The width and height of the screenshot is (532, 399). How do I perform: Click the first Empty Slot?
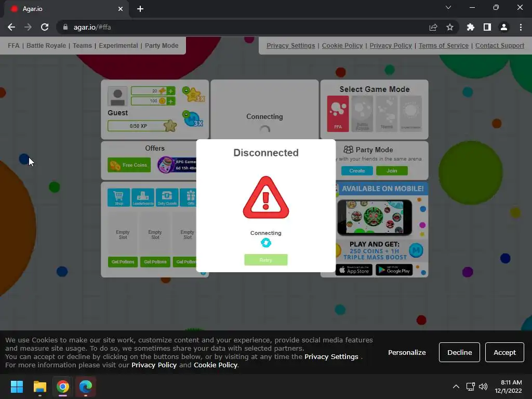(123, 234)
